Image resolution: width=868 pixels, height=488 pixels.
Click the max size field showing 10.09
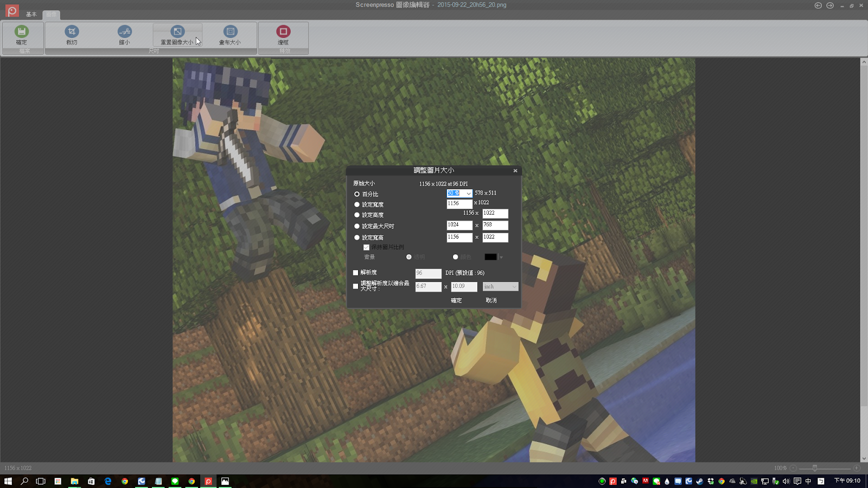coord(464,287)
